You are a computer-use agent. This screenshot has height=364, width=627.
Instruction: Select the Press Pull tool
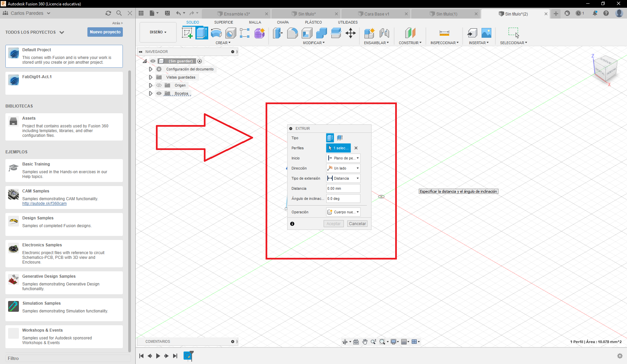(x=278, y=33)
